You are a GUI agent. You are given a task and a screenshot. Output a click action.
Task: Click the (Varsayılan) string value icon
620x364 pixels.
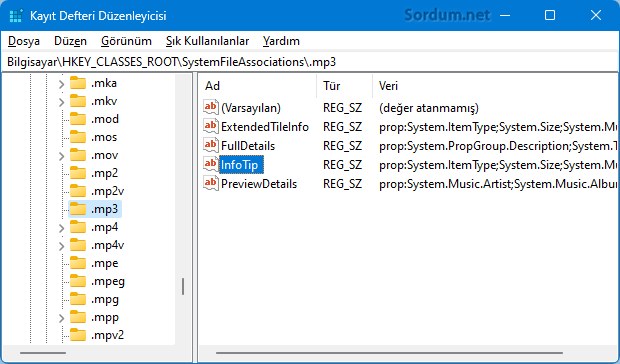point(210,107)
